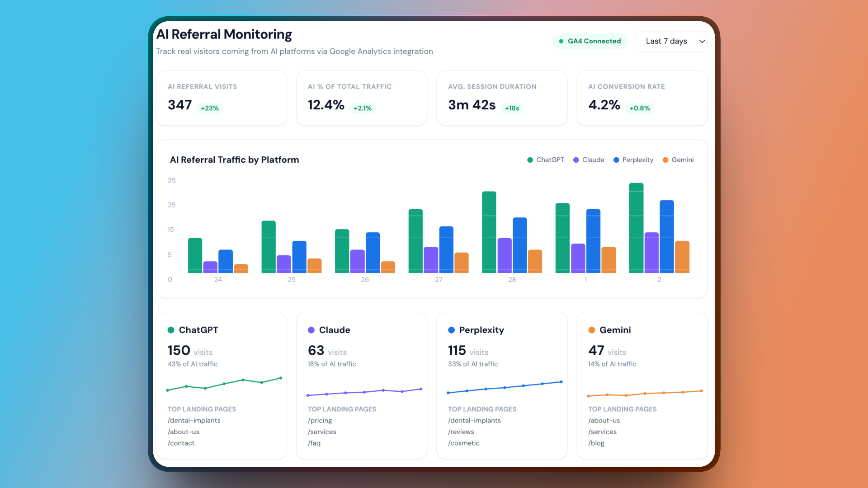Click the tallest green ChatGPT bar for day 2
Image resolution: width=868 pixels, height=488 pixels.
pos(636,228)
